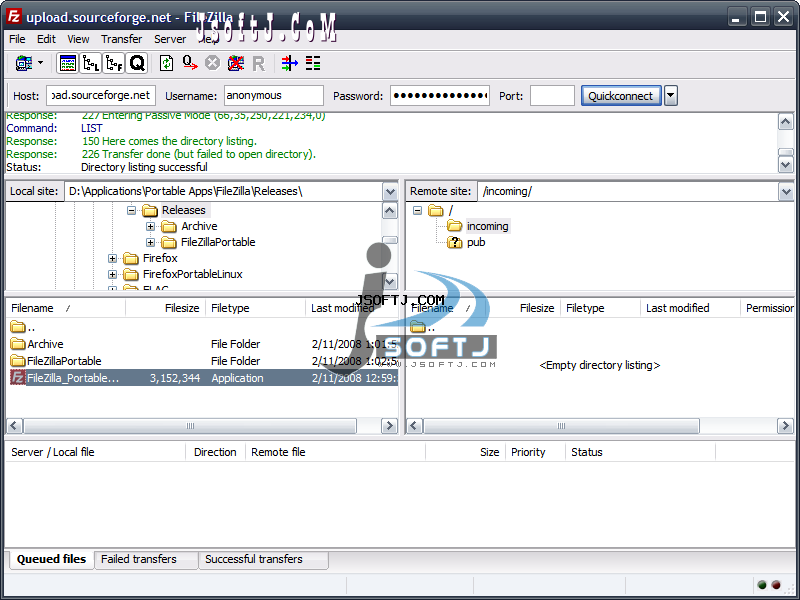Switch to the Queued files tab
The width and height of the screenshot is (800, 600).
51,559
